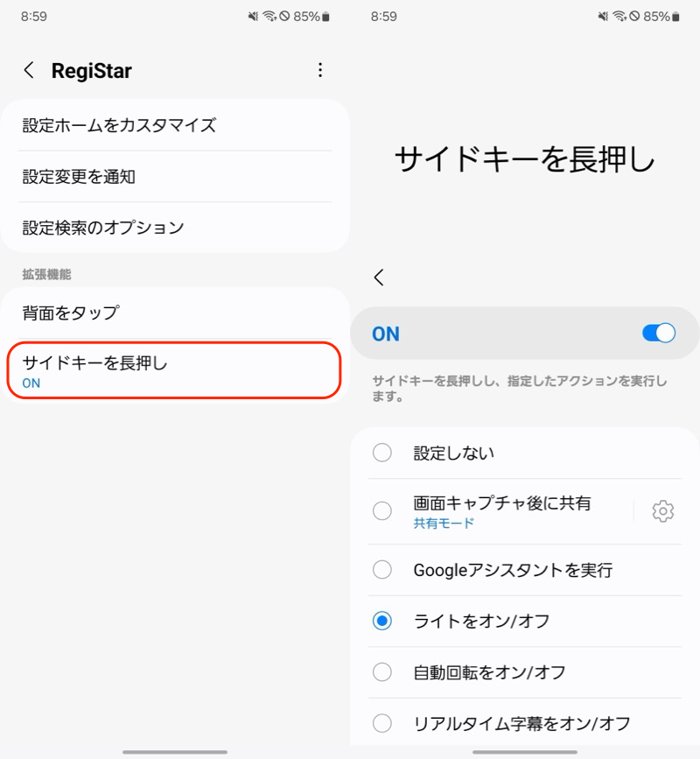Choose the ライトをオン/オフ radio button
Viewport: 700px width, 759px height.
pyautogui.click(x=382, y=621)
